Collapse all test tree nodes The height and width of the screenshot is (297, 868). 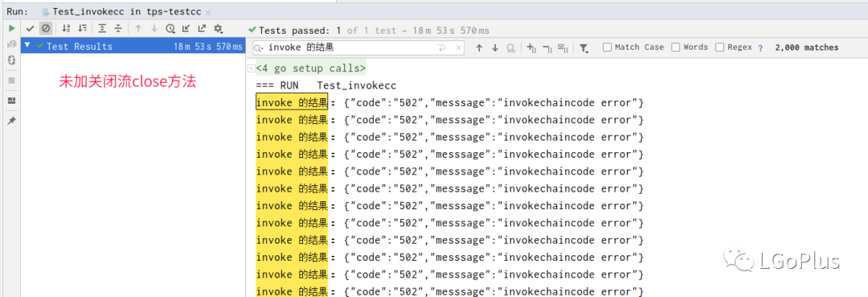(x=118, y=28)
